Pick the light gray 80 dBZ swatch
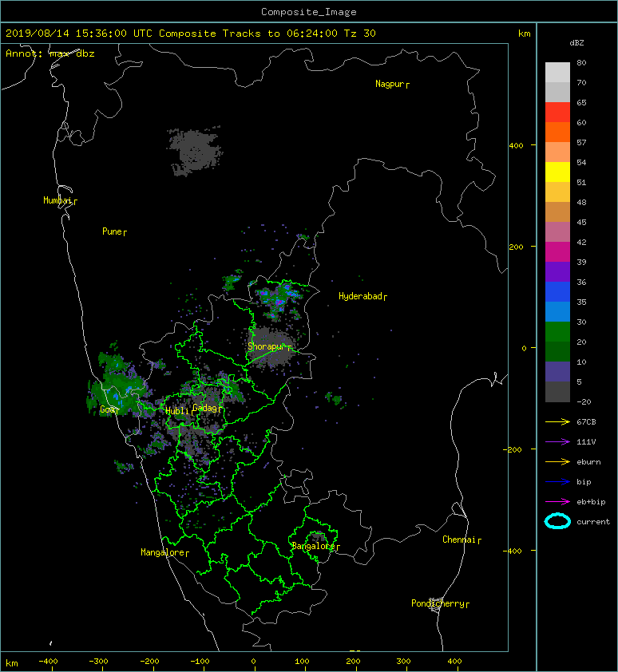 coord(557,72)
